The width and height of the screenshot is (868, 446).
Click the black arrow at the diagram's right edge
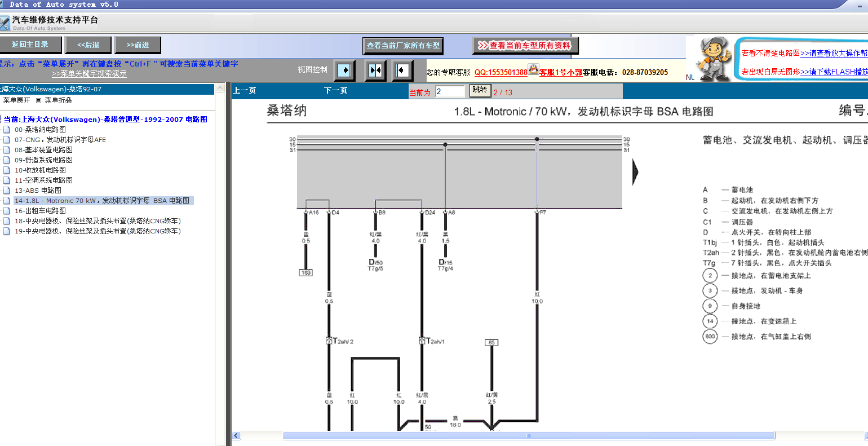coord(635,172)
